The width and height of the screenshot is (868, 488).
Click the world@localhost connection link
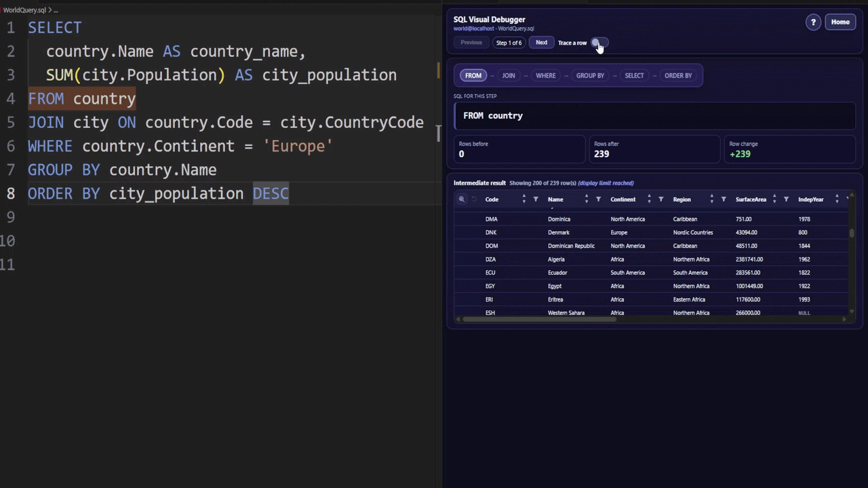[x=473, y=28]
